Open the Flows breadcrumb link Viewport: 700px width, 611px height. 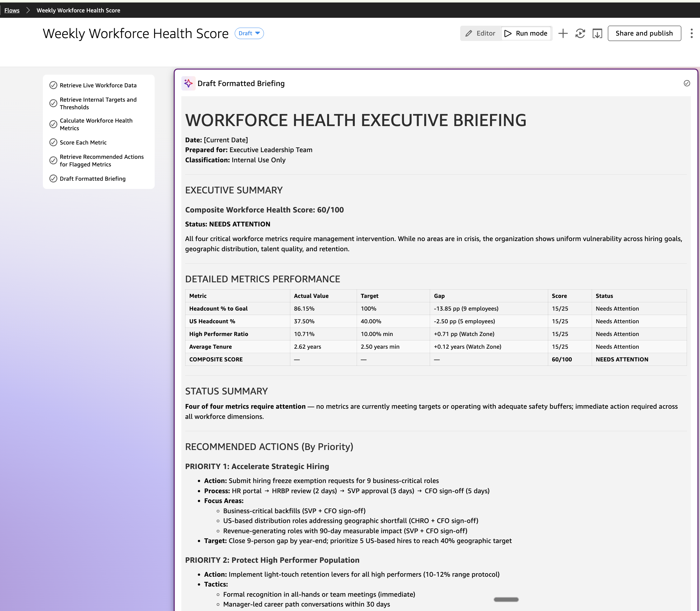tap(12, 10)
